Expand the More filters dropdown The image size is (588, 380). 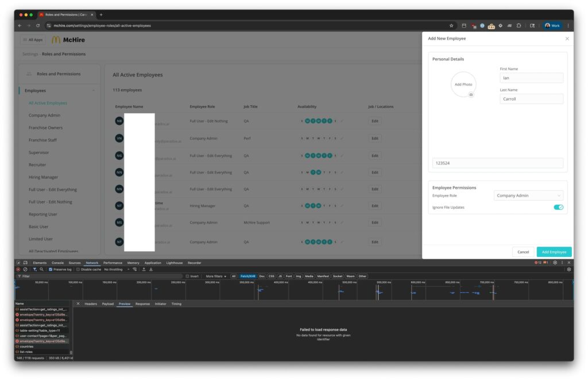216,276
